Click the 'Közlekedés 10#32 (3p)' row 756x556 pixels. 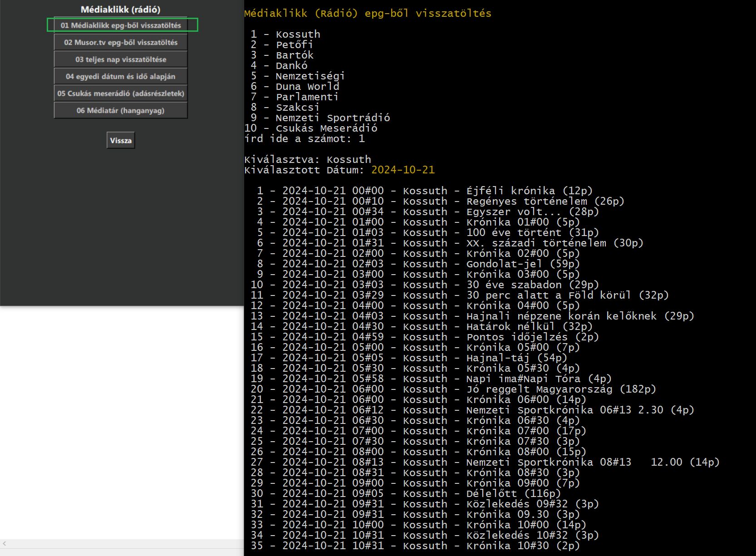pyautogui.click(x=425, y=536)
